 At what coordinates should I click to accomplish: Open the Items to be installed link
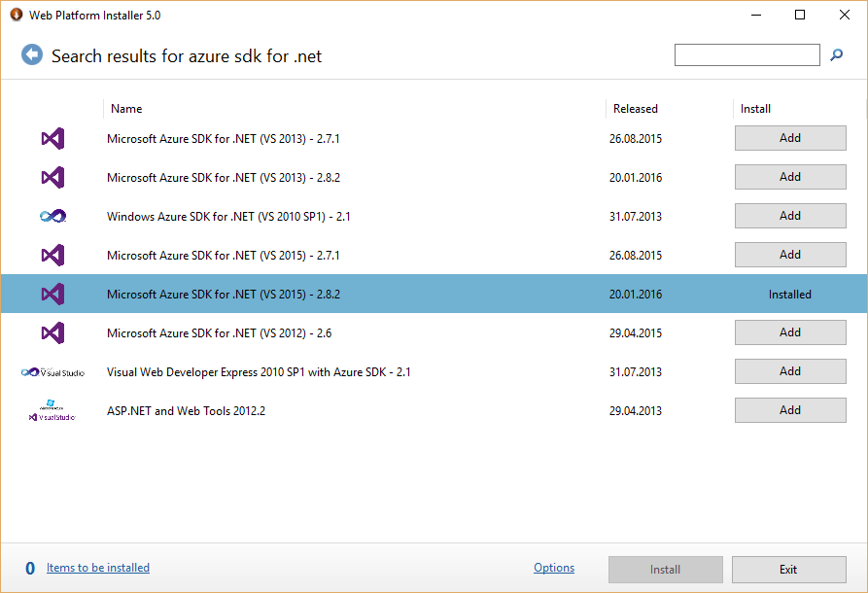[x=98, y=568]
